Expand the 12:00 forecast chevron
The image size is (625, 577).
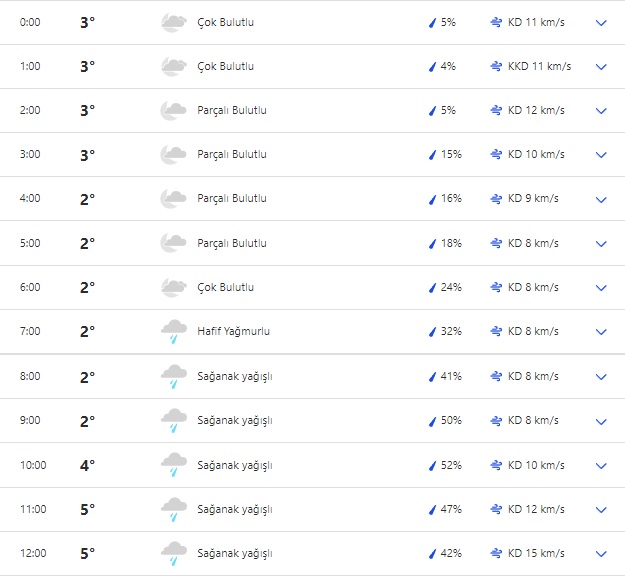coord(601,553)
